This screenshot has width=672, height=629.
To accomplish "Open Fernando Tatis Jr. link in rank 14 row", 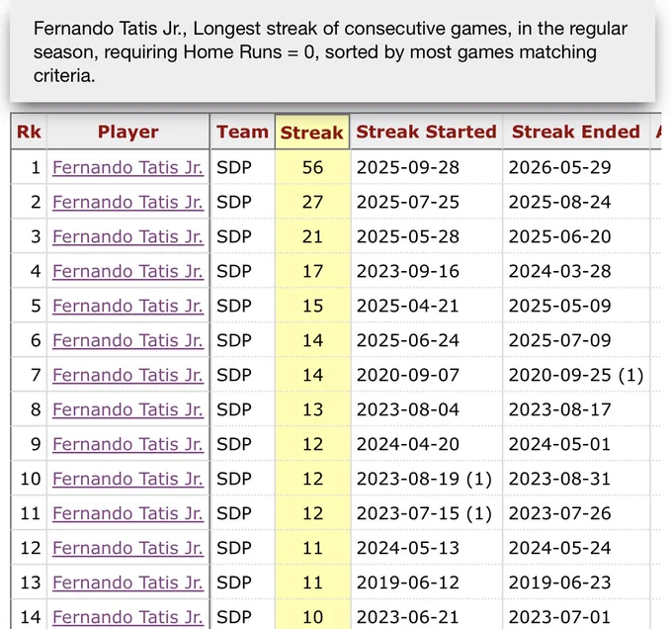I will (x=127, y=617).
